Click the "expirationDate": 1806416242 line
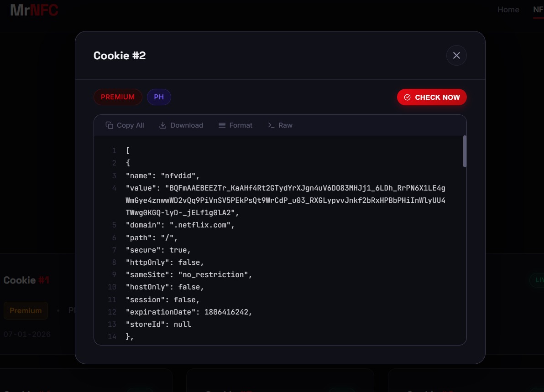Screen dimensions: 544x392 click(x=189, y=312)
